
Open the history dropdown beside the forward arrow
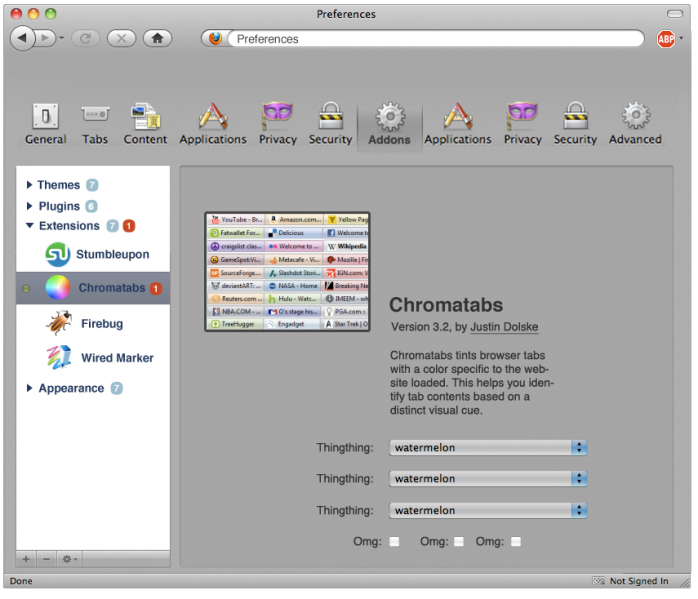pyautogui.click(x=61, y=38)
